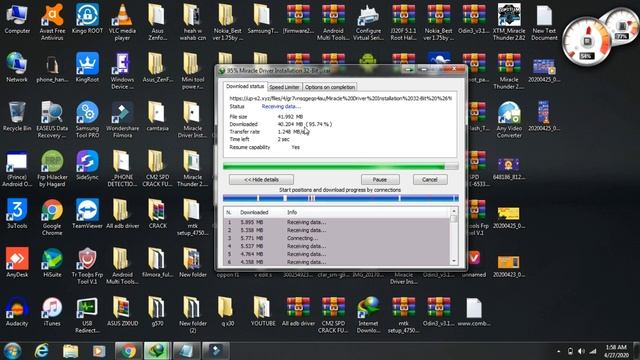640x360 pixels.
Task: Click the Info column header
Action: (292, 212)
